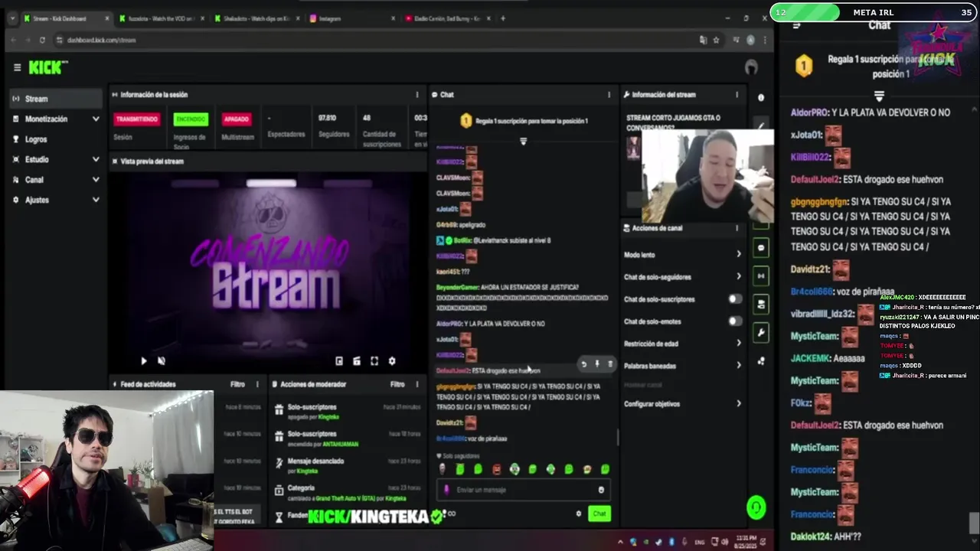The width and height of the screenshot is (980, 551).
Task: Reload the browser page
Action: 42,40
